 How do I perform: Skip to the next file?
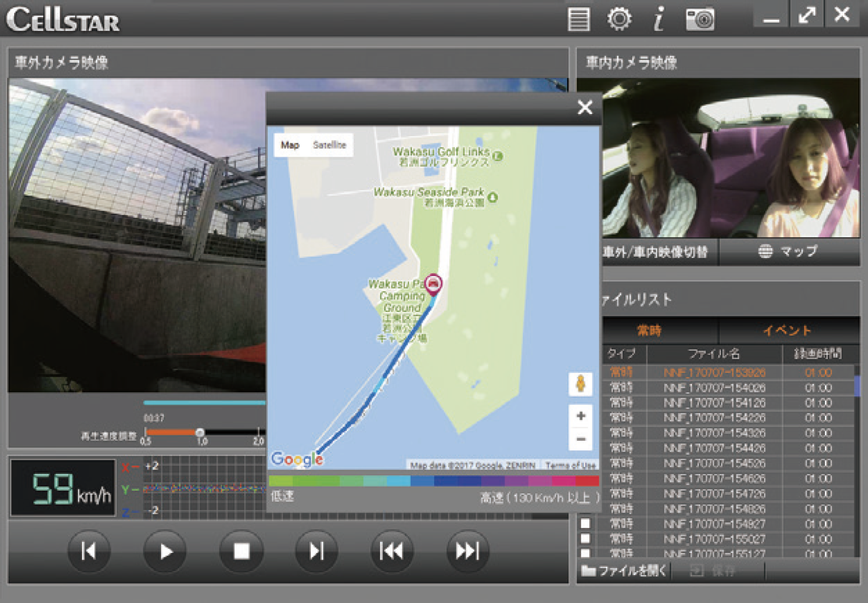(x=468, y=551)
